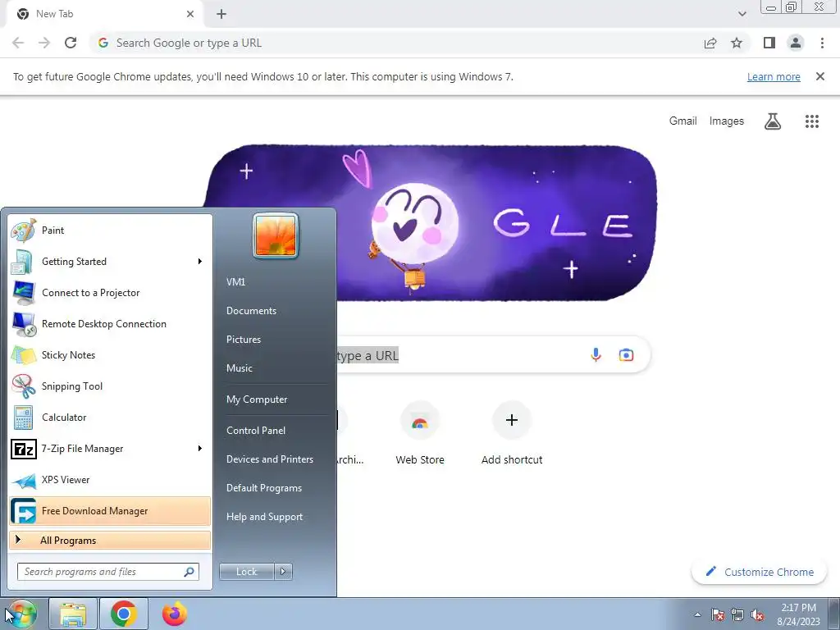
Task: Launch XPS Viewer
Action: 110,479
